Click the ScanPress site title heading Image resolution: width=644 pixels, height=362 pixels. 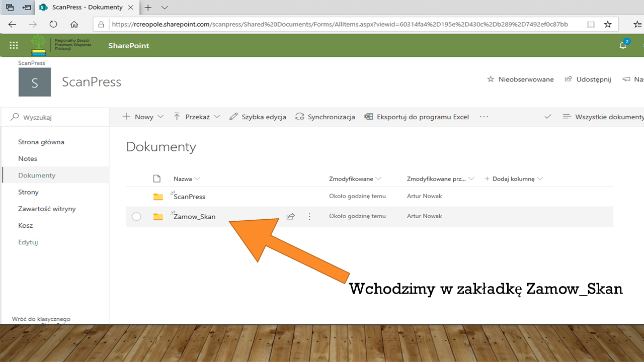(x=92, y=82)
